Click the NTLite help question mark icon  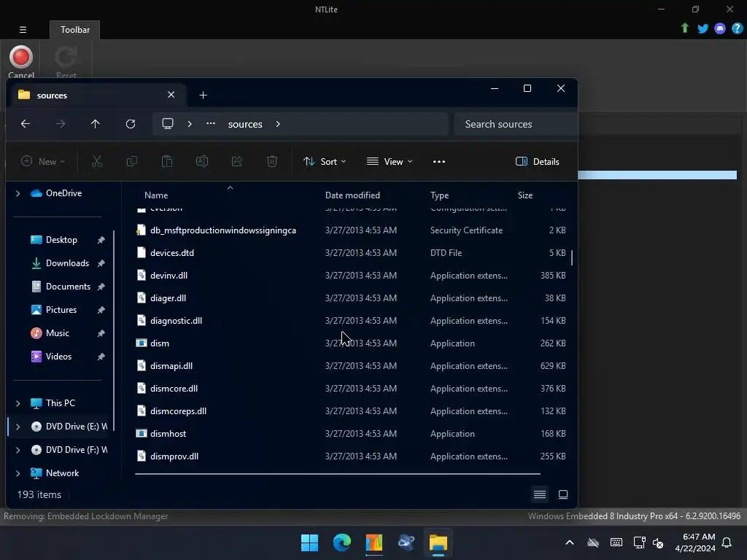pos(737,28)
